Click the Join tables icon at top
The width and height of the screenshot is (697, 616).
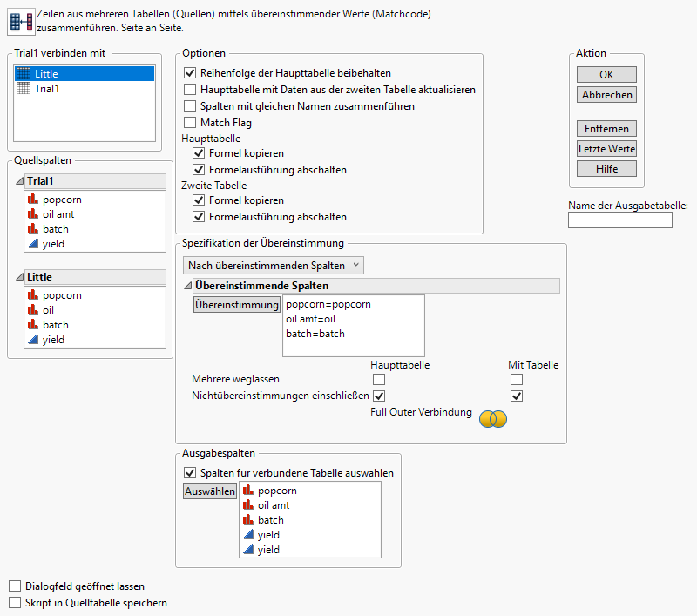pos(21,22)
